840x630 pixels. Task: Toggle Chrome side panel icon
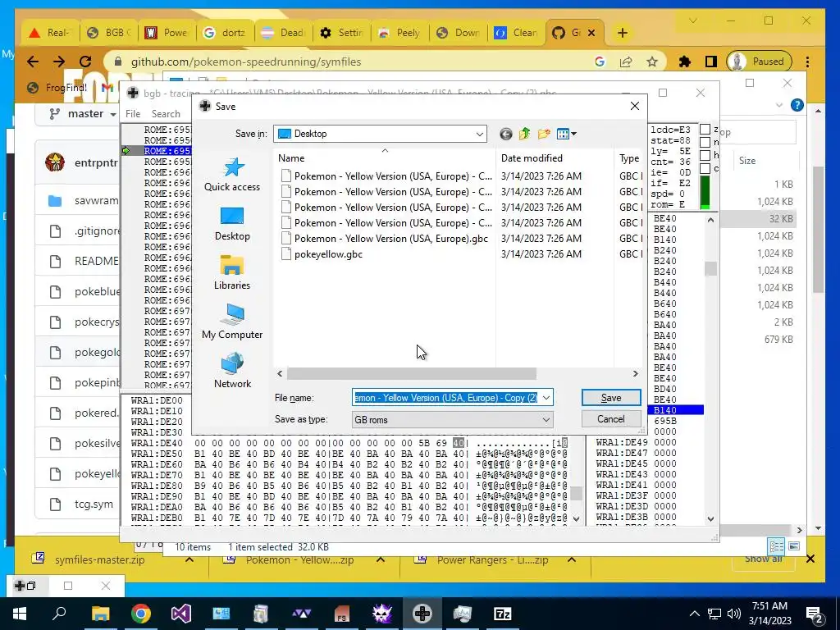[711, 62]
